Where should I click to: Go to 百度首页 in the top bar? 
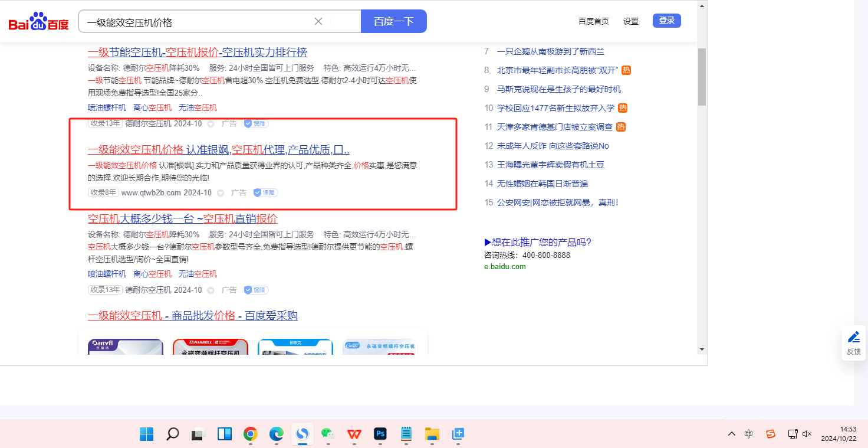pos(593,21)
